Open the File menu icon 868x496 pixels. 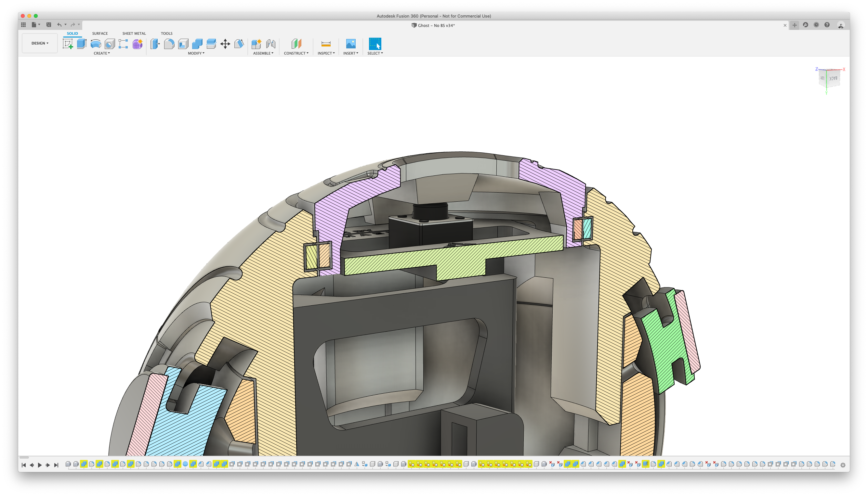(x=35, y=25)
